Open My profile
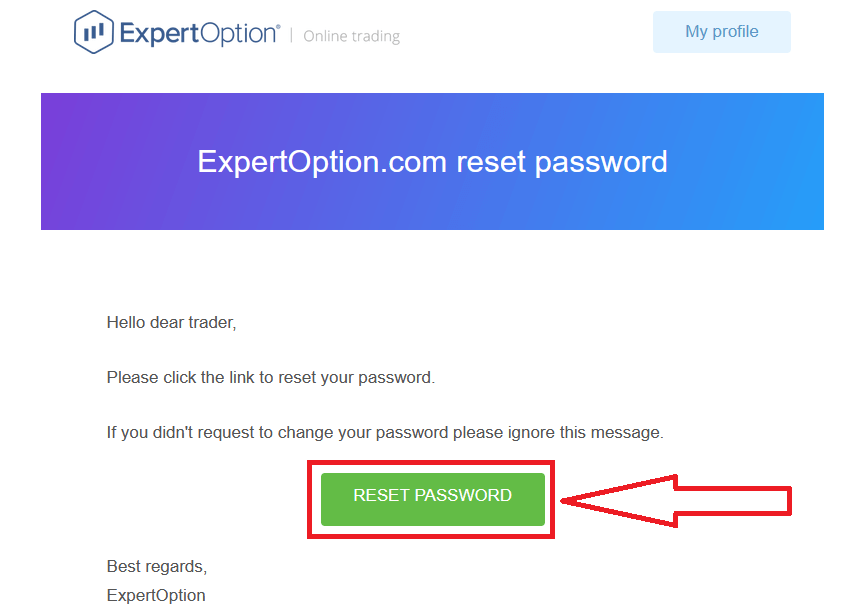 721,31
